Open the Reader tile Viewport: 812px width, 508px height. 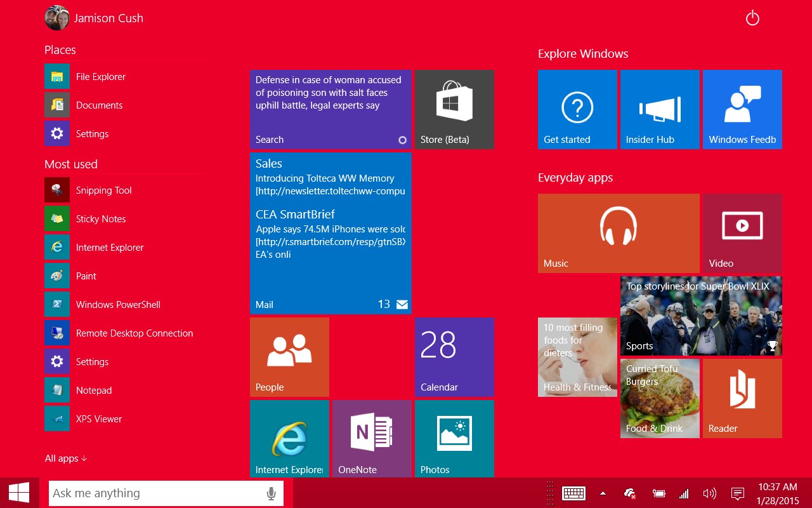pyautogui.click(x=742, y=398)
